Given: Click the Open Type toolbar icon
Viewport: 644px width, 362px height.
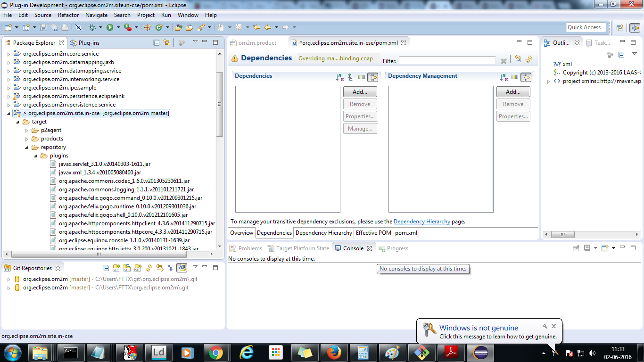Looking at the screenshot, I should pyautogui.click(x=179, y=28).
